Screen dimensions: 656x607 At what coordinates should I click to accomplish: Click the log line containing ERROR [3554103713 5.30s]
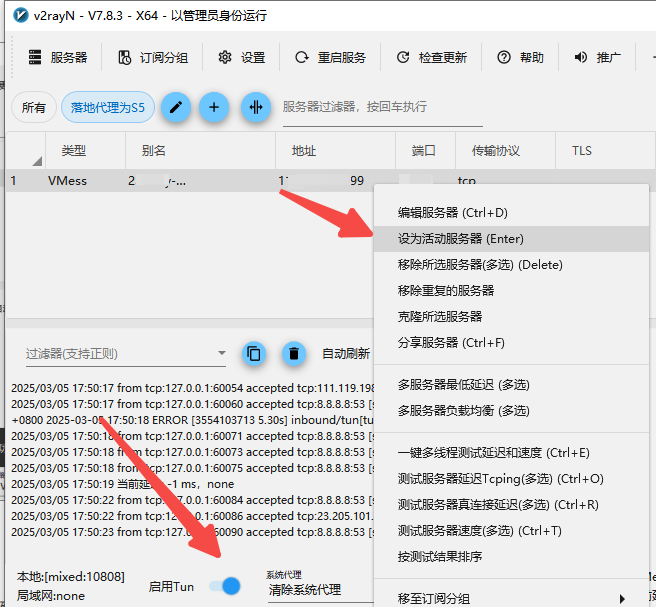[192, 420]
